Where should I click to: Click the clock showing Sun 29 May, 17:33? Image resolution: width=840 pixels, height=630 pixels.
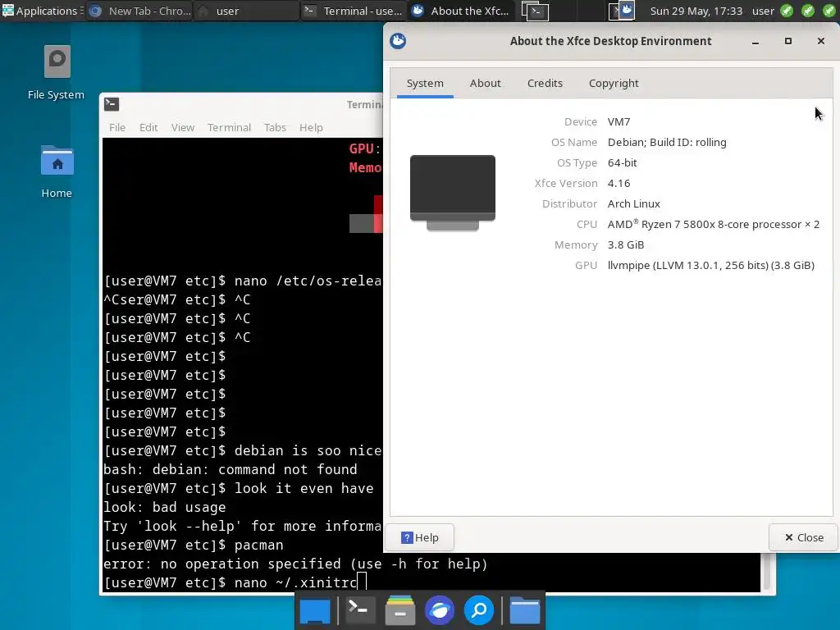(696, 11)
